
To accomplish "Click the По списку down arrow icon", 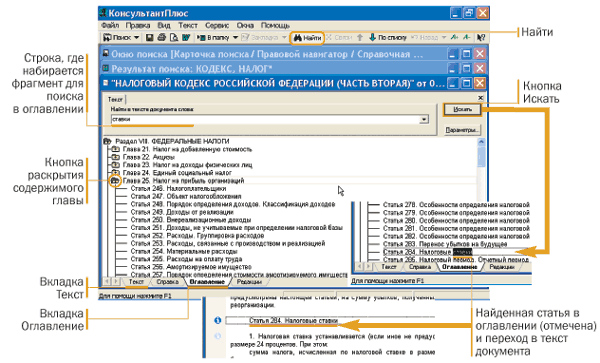I will [x=372, y=37].
